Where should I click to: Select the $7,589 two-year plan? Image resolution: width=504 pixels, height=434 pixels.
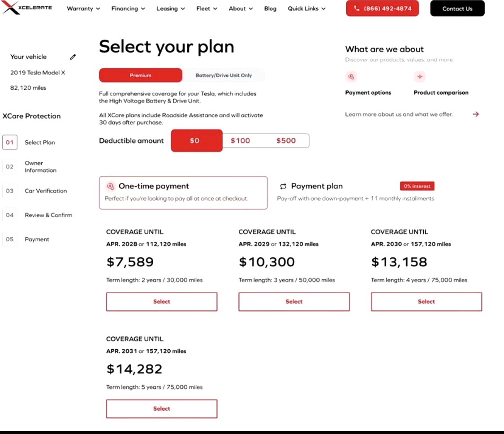(161, 302)
